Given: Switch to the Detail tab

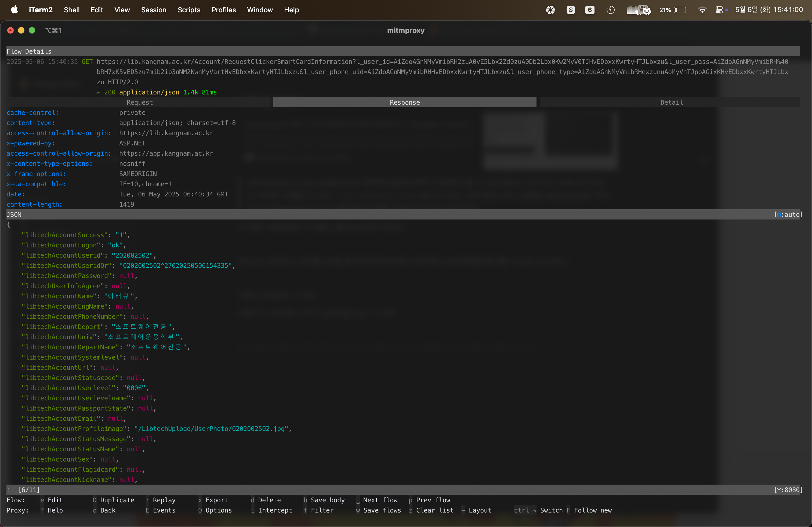Looking at the screenshot, I should coord(671,102).
